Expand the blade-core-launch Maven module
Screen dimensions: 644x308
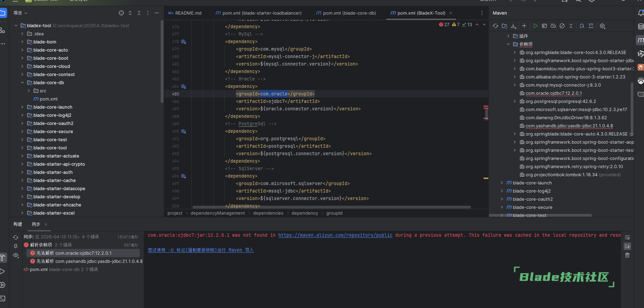tap(502, 183)
